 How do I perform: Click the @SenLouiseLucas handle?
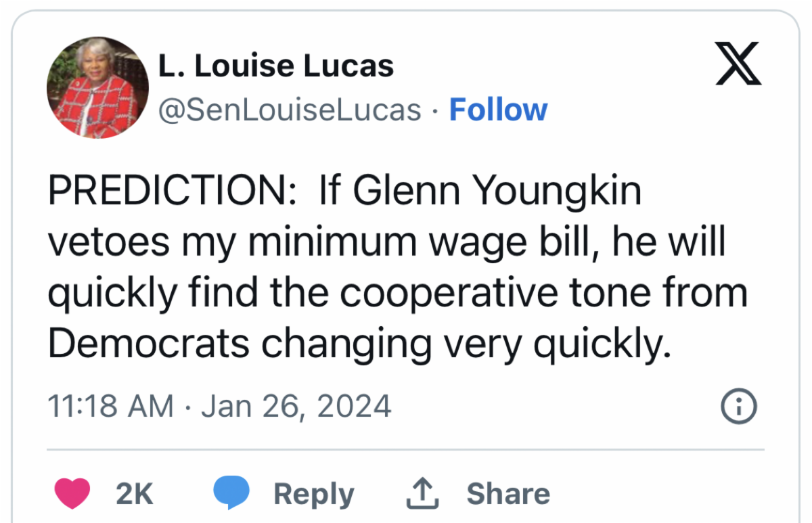point(290,110)
